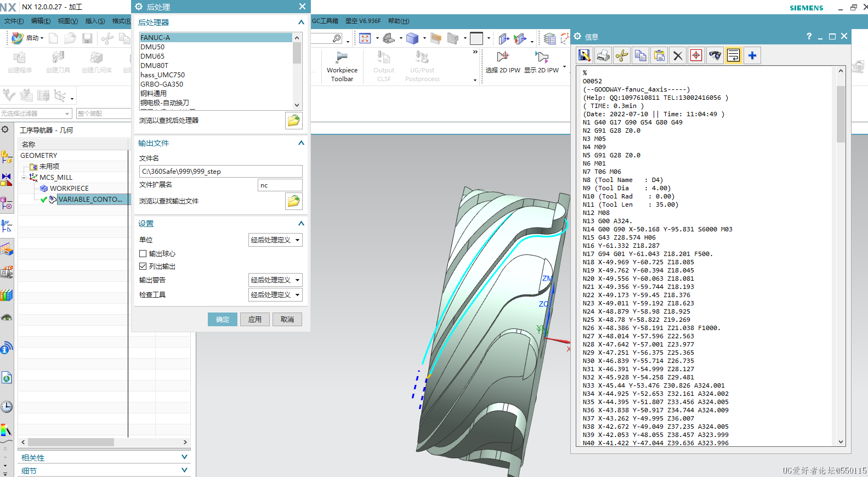Image resolution: width=868 pixels, height=477 pixels.
Task: Enable the 输出球心 checkbox
Action: tap(143, 254)
